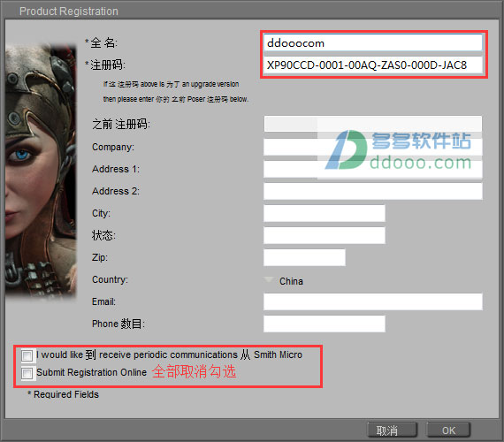Toggle the Submit Registration Online checkbox
504x442 pixels.
click(x=27, y=374)
